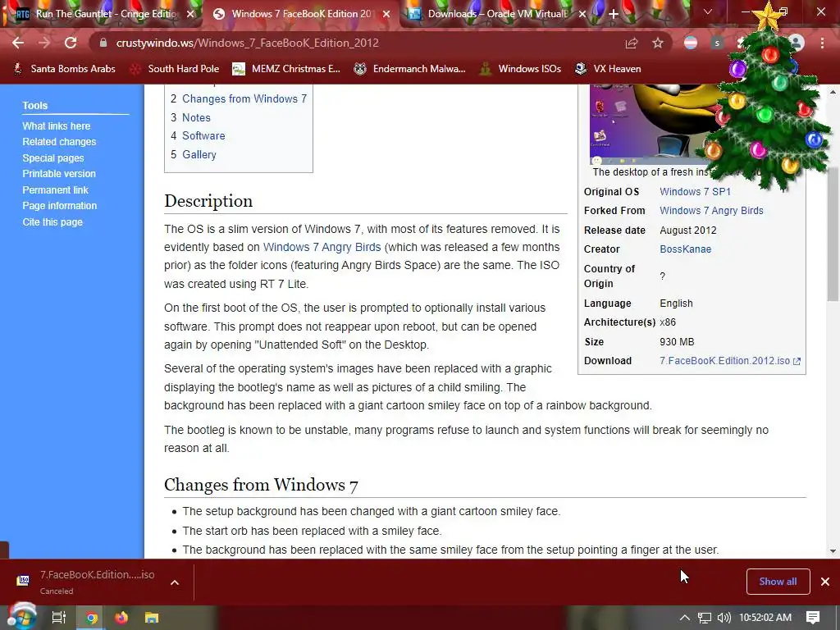This screenshot has height=630, width=840.
Task: Open a new browser tab
Action: pyautogui.click(x=614, y=14)
